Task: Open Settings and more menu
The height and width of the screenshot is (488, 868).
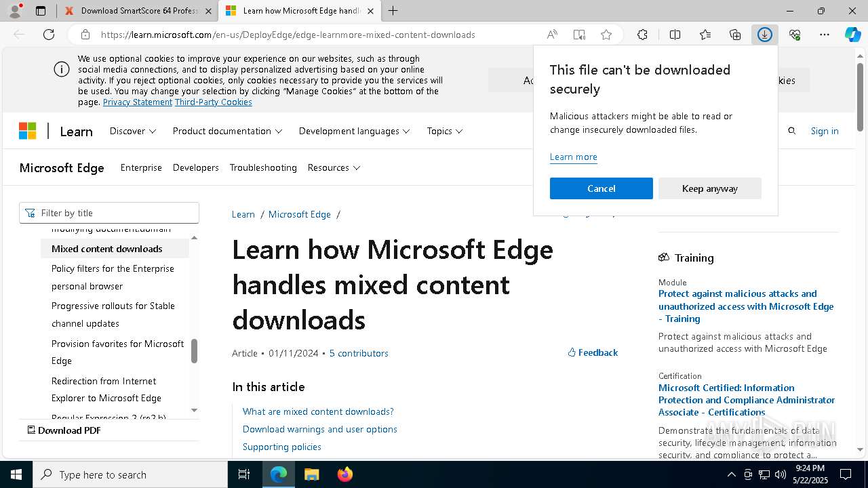Action: tap(825, 35)
